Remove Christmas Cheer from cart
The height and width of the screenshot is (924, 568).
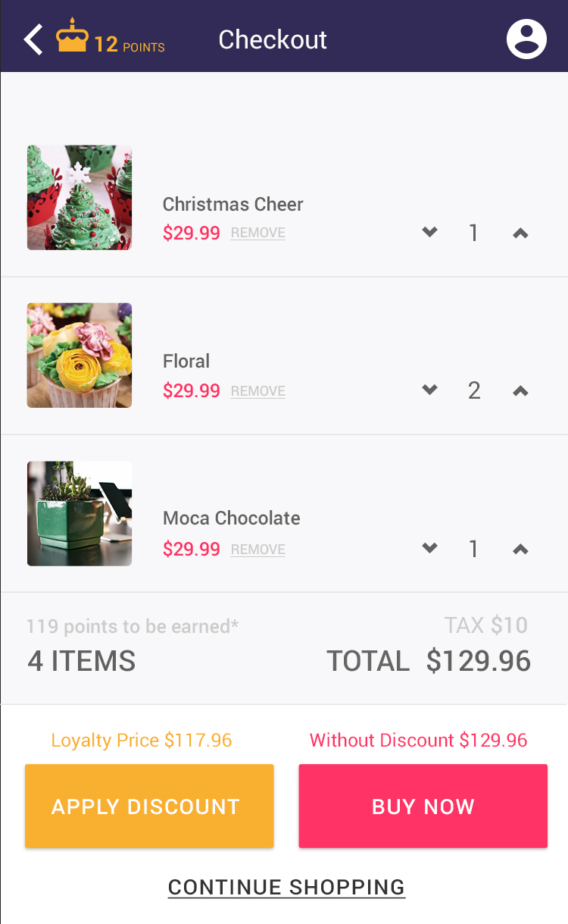coord(258,233)
